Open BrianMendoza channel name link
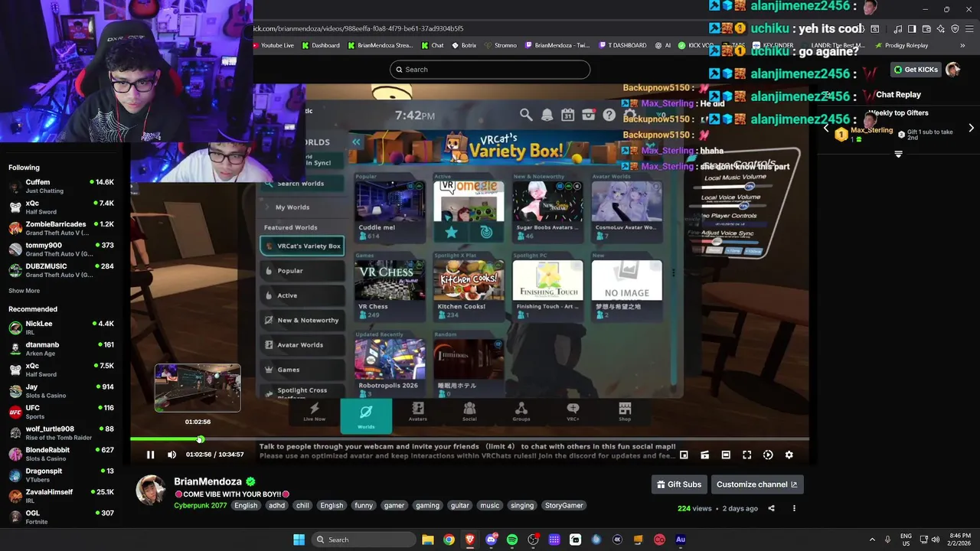Screen dimensions: 980x551 tap(207, 481)
